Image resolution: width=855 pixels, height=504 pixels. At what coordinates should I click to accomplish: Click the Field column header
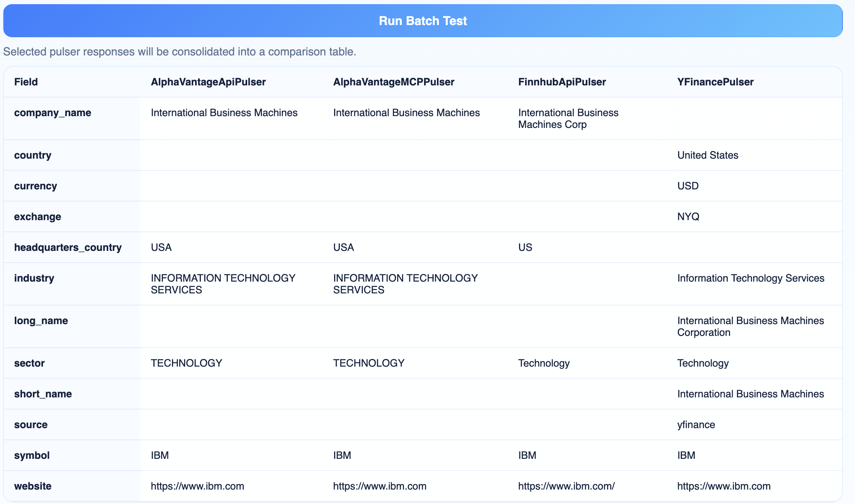[x=26, y=82]
